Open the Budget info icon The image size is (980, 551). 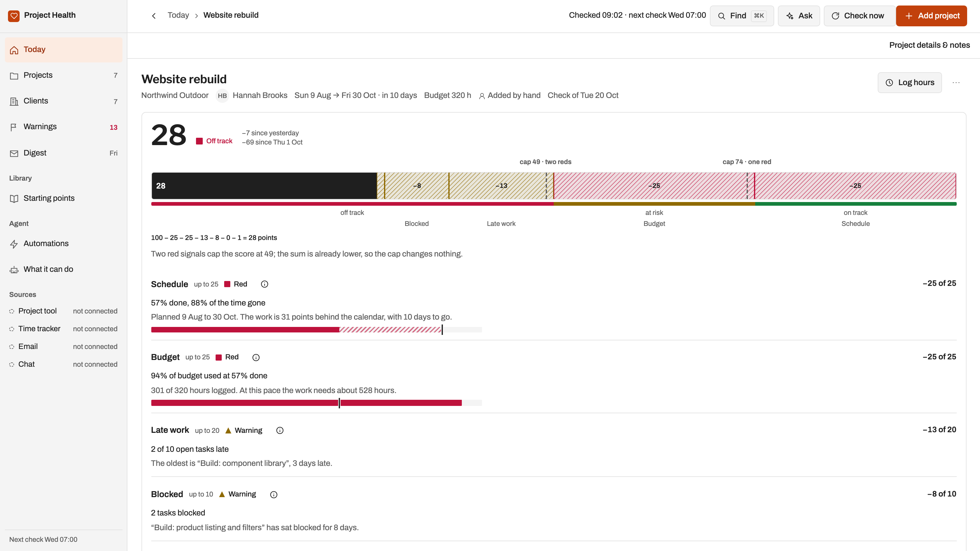256,358
